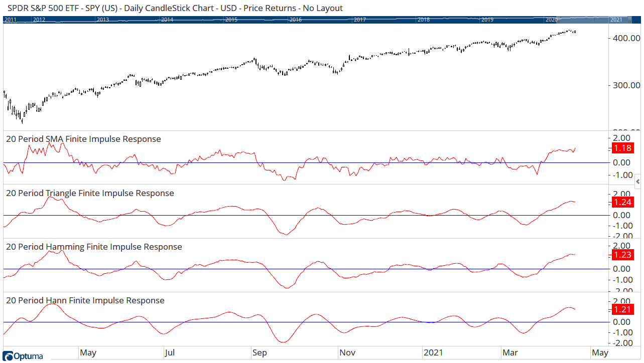Viewport: 644px width, 363px height.
Task: Jump to 2017 in the overview timeline
Action: pyautogui.click(x=360, y=20)
